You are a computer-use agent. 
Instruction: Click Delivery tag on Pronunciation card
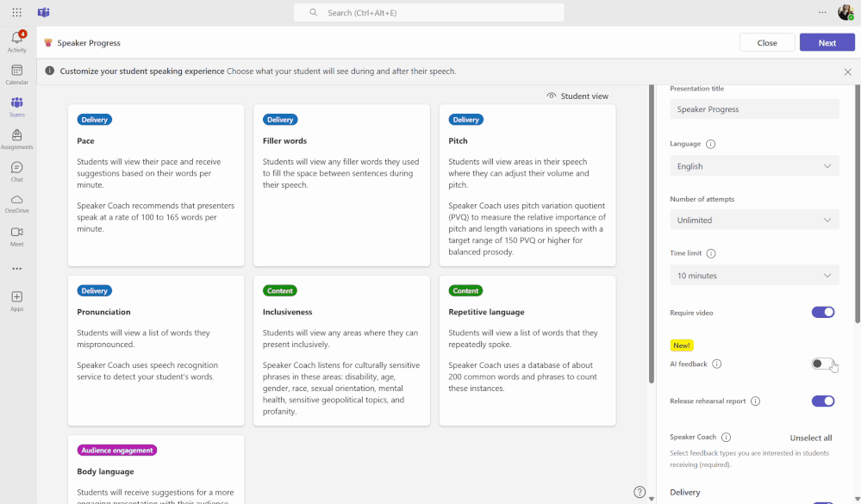point(95,290)
